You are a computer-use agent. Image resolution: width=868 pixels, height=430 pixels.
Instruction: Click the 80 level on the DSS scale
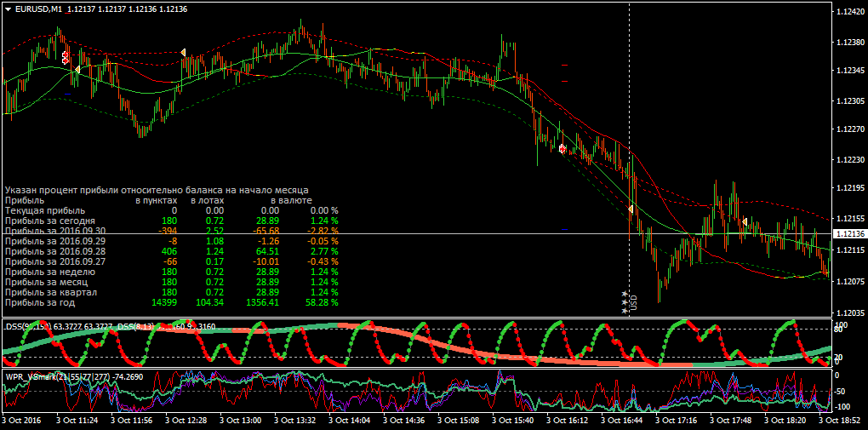[x=840, y=330]
